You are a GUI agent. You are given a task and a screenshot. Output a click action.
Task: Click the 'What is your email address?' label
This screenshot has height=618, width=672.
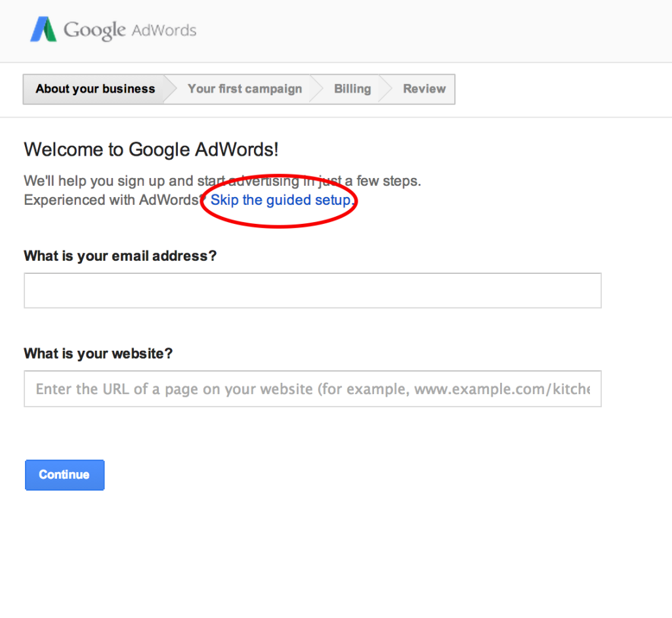[x=120, y=256]
